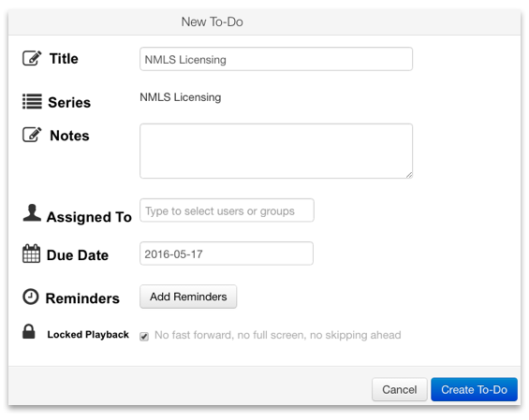529x420 pixels.
Task: Uncheck the Locked Playback checkbox
Action: tap(144, 336)
